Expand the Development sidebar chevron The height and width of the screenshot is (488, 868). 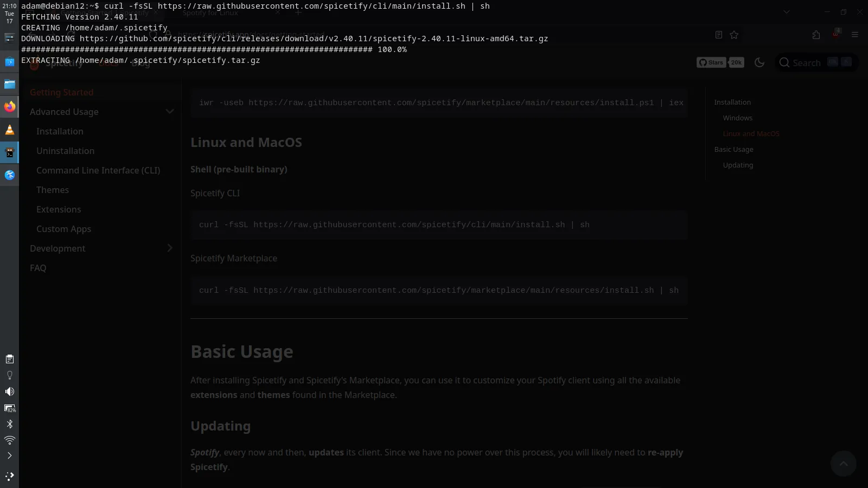click(x=169, y=248)
